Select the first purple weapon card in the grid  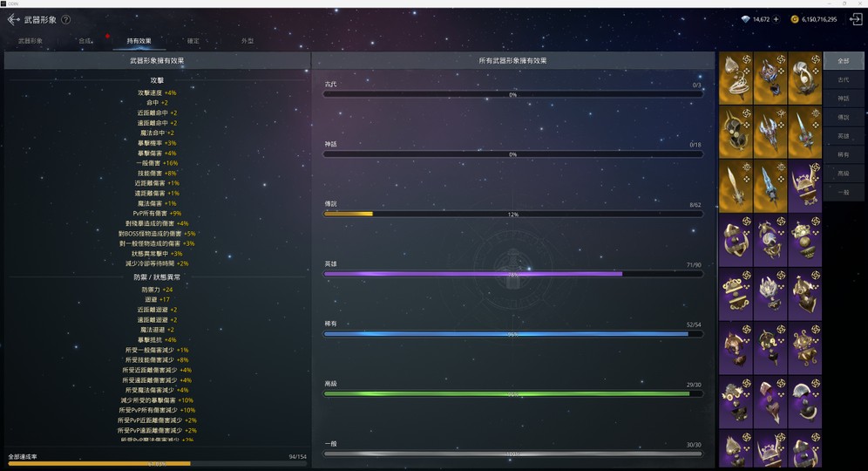coord(805,185)
